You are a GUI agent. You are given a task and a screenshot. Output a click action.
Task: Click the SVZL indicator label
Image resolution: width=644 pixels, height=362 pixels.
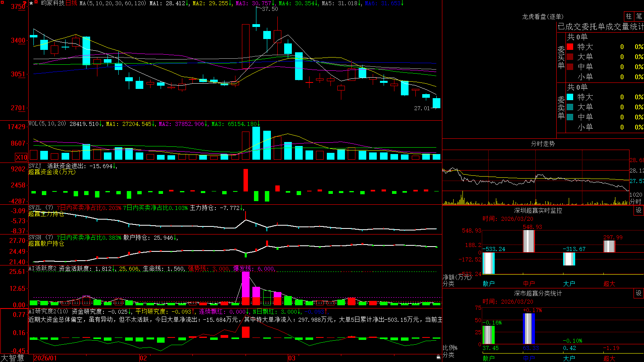35,208
